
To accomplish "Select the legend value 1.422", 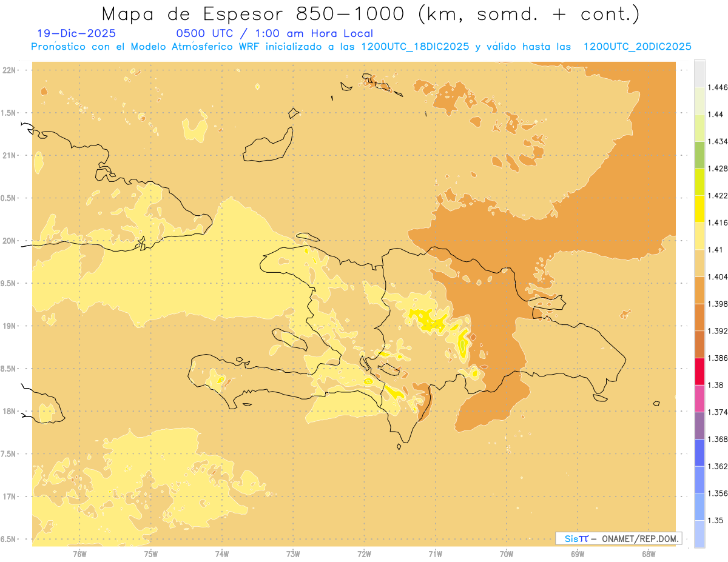I will coord(718,196).
